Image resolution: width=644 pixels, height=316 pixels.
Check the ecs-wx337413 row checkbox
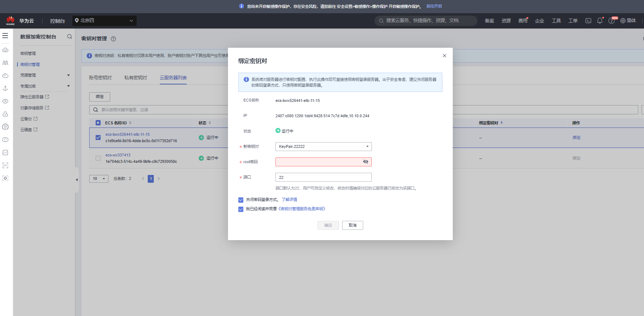coord(98,158)
